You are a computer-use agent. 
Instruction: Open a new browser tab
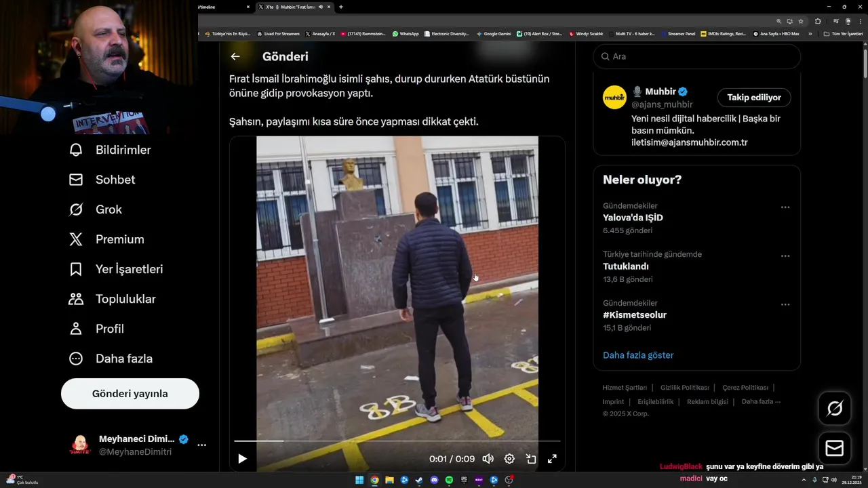(x=341, y=7)
